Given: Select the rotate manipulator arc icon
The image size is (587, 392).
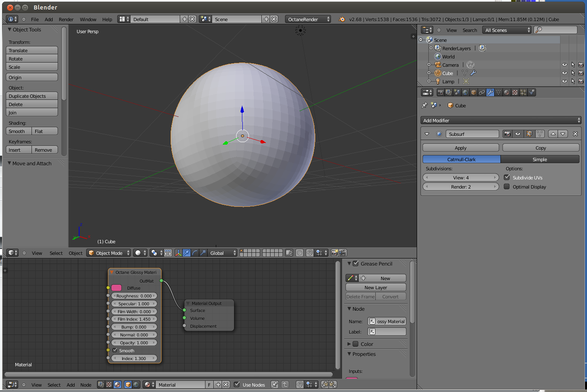Looking at the screenshot, I should coord(195,253).
